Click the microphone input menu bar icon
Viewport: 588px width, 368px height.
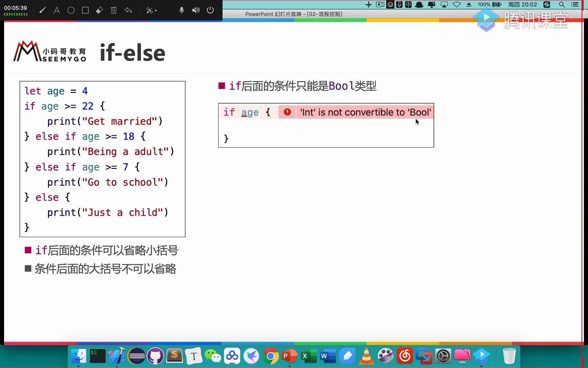click(399, 4)
